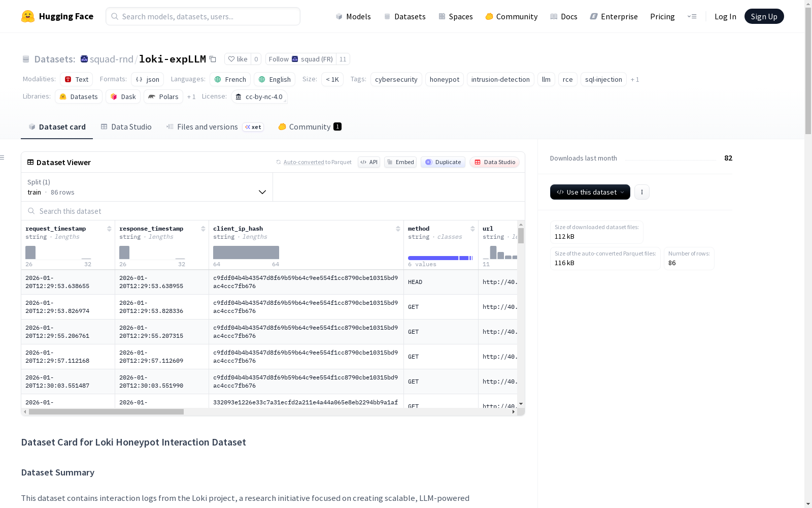
Task: Click the Dataset Viewer table icon
Action: (30, 163)
